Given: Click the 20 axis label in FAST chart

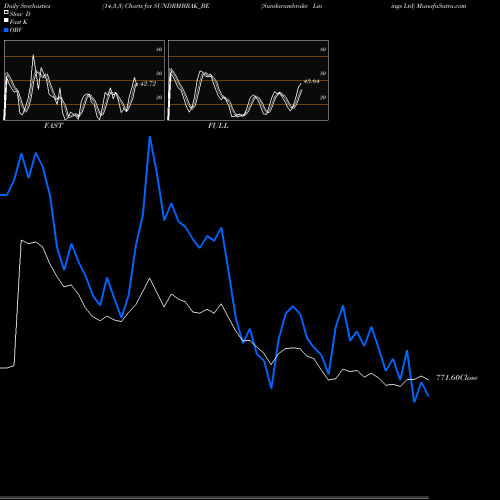Looking at the screenshot, I should click(x=159, y=97).
